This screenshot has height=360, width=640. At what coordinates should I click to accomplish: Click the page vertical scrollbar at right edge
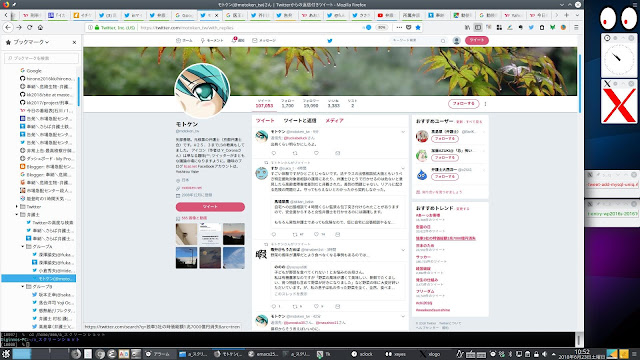click(x=580, y=84)
